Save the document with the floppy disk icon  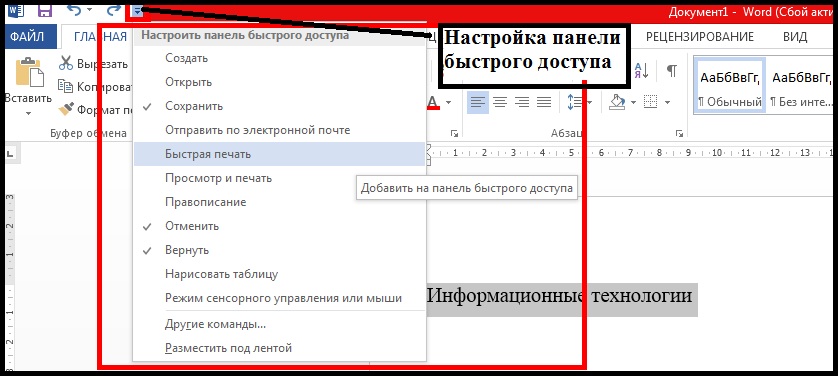click(45, 10)
